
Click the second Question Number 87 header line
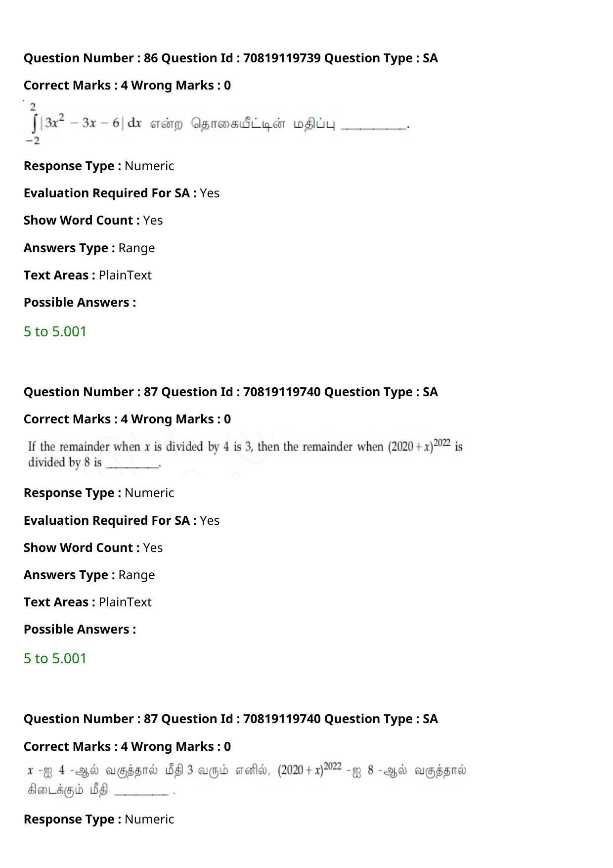click(231, 719)
